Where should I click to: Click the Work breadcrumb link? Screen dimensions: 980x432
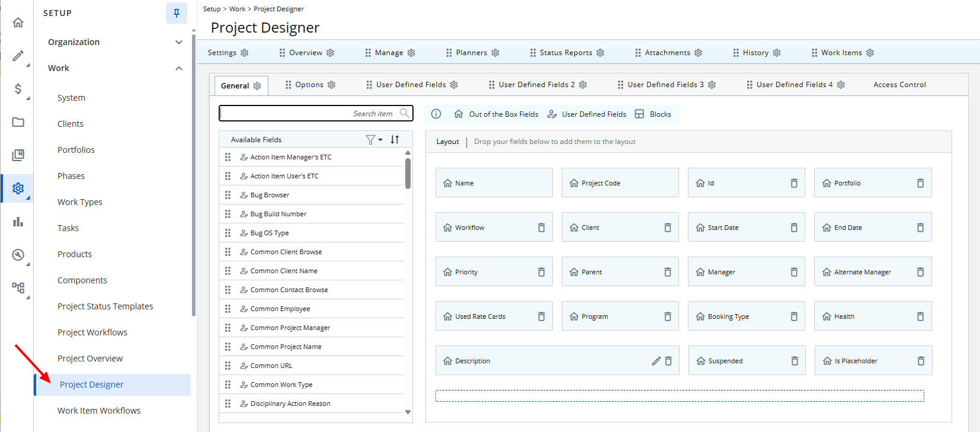pyautogui.click(x=237, y=9)
